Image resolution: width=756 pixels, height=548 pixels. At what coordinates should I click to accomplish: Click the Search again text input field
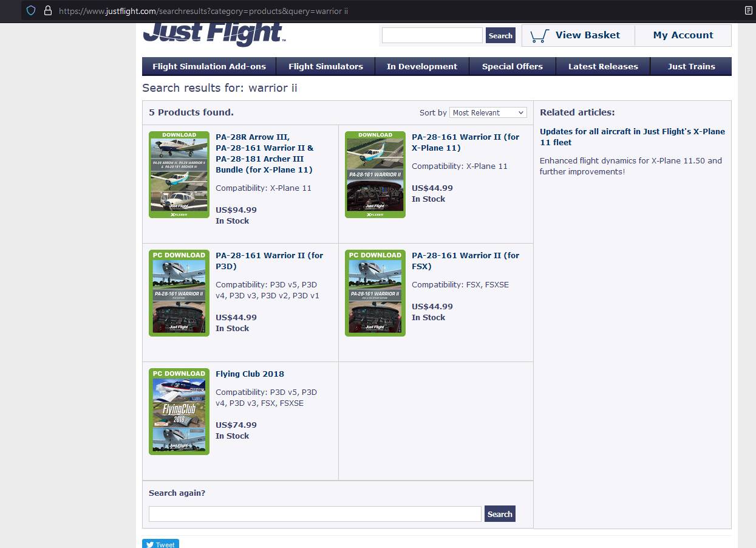click(315, 514)
